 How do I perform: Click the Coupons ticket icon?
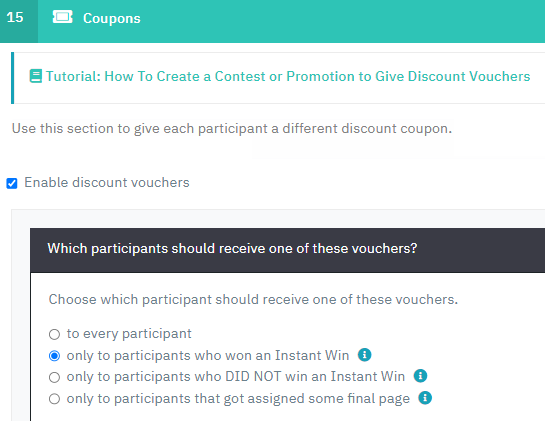(x=63, y=17)
